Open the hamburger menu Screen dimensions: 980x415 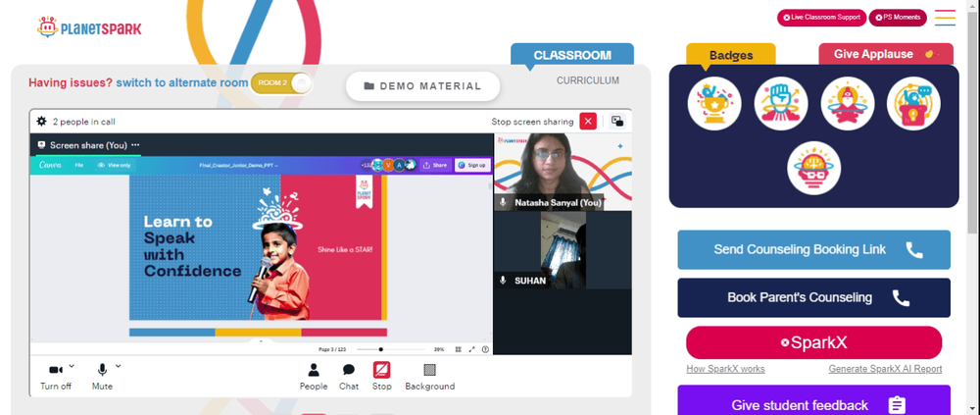[945, 18]
